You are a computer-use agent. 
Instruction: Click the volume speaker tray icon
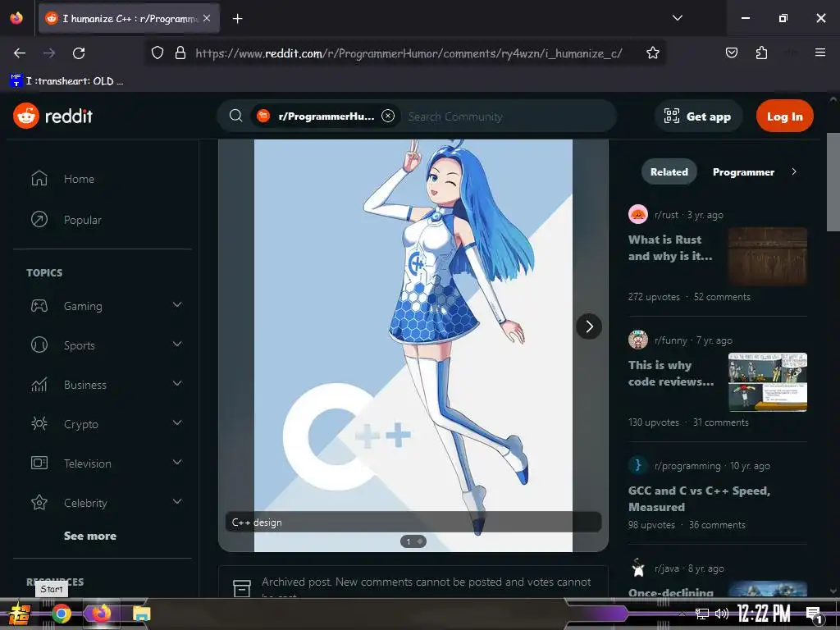point(722,614)
